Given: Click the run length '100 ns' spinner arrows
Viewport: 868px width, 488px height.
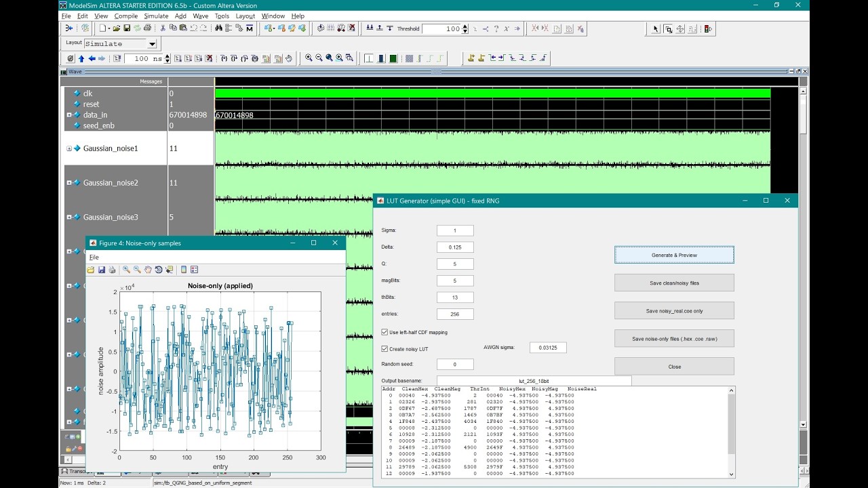Looking at the screenshot, I should point(167,58).
